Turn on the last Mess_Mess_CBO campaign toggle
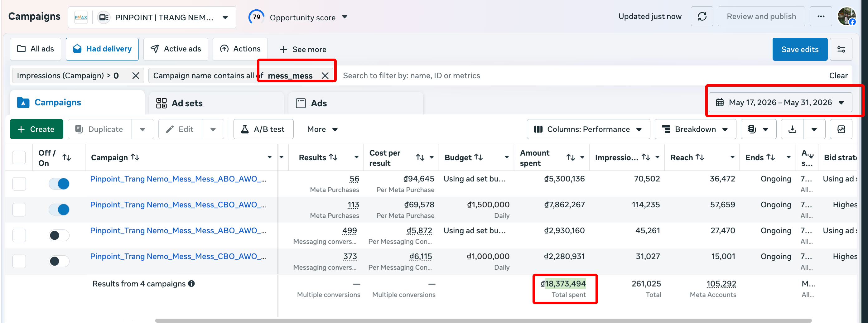Screen dimensions: 868x323 click(59, 261)
